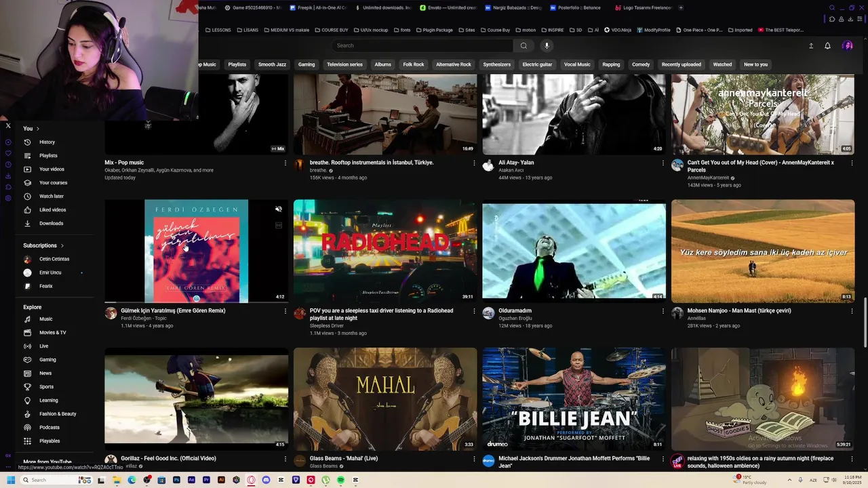868x488 pixels.
Task: Open the Windows Start menu
Action: tap(11, 480)
